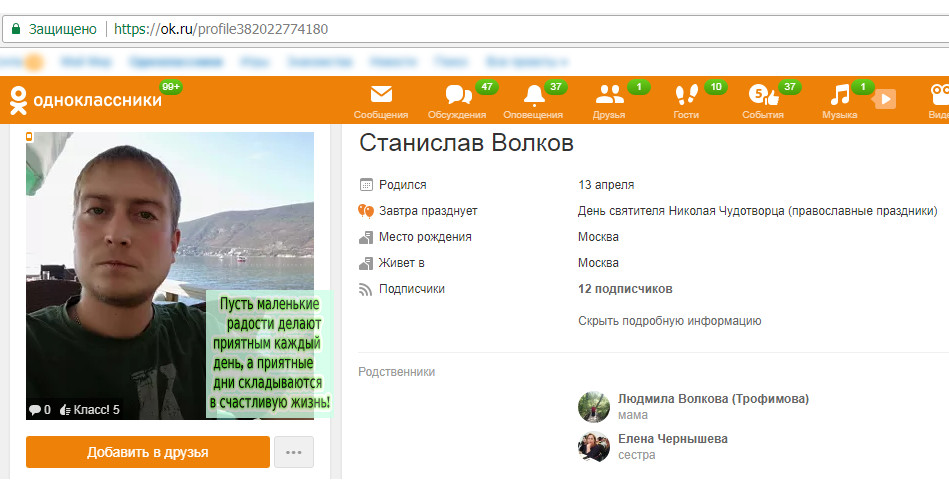Click the music play button icon
Image resolution: width=949 pixels, height=496 pixels.
pos(885,99)
